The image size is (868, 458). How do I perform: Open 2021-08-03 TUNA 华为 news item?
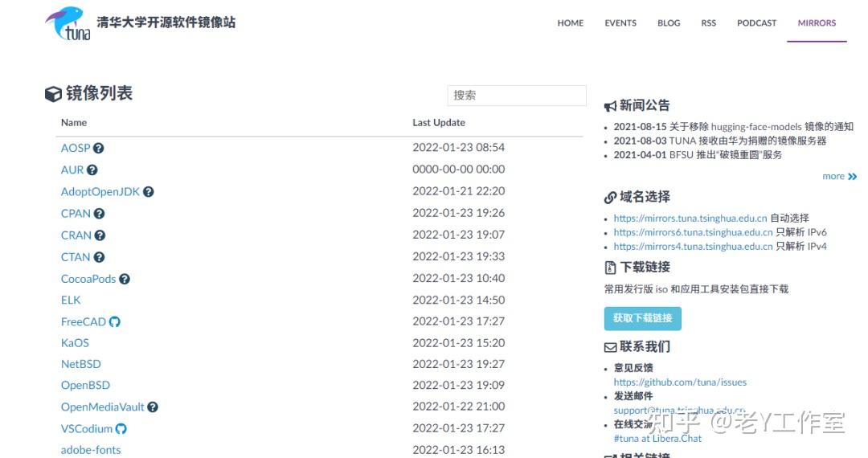click(719, 141)
